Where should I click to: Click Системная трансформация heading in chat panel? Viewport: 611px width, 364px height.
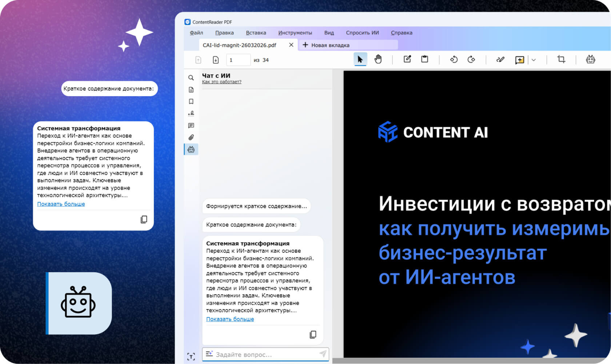pos(248,243)
